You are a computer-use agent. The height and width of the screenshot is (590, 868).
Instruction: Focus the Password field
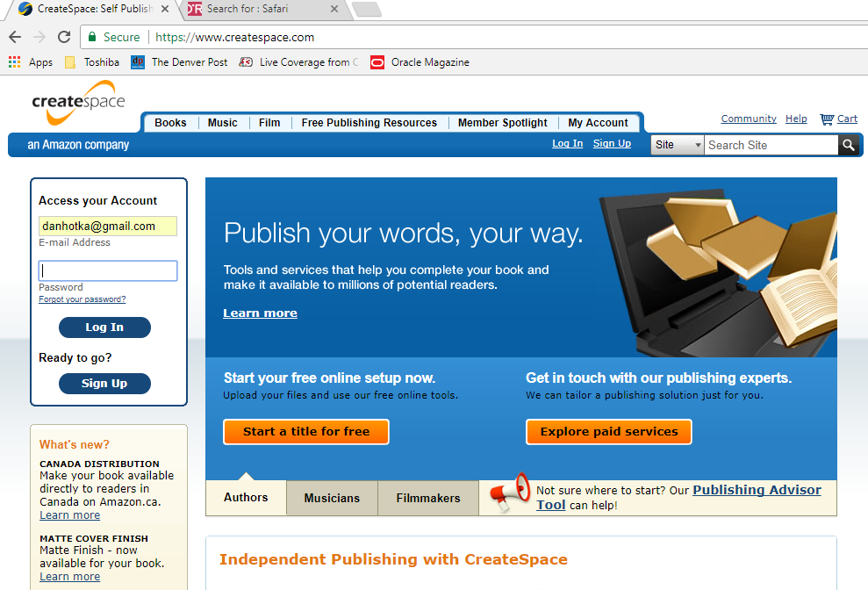click(108, 271)
